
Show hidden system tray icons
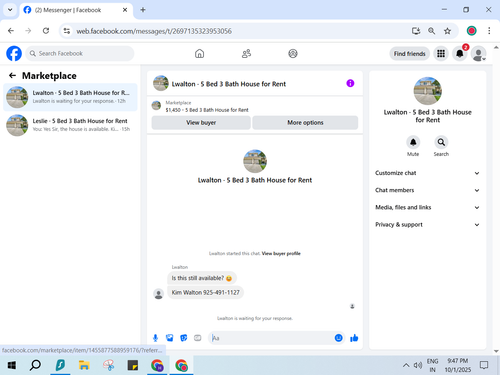coord(406,365)
